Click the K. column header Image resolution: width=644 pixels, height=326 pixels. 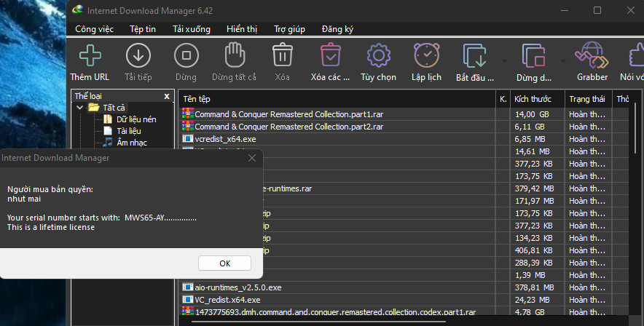(503, 99)
